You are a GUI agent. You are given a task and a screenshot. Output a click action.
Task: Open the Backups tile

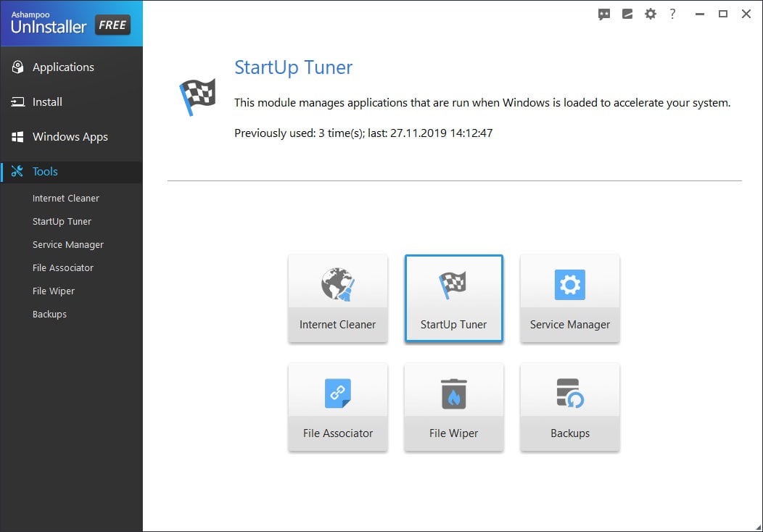click(570, 407)
